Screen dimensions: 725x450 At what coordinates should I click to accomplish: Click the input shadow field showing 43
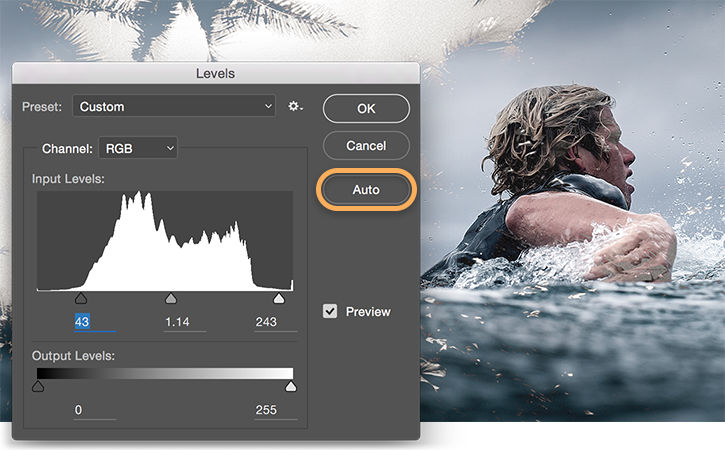pyautogui.click(x=94, y=322)
